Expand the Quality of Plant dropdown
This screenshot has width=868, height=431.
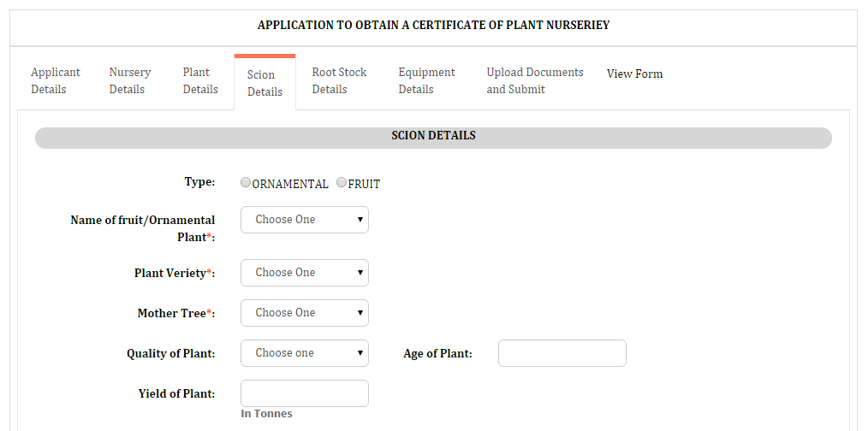pos(305,353)
